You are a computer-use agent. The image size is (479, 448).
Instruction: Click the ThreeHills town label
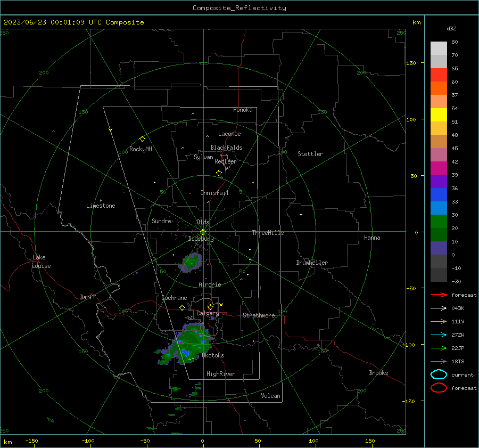coord(268,233)
